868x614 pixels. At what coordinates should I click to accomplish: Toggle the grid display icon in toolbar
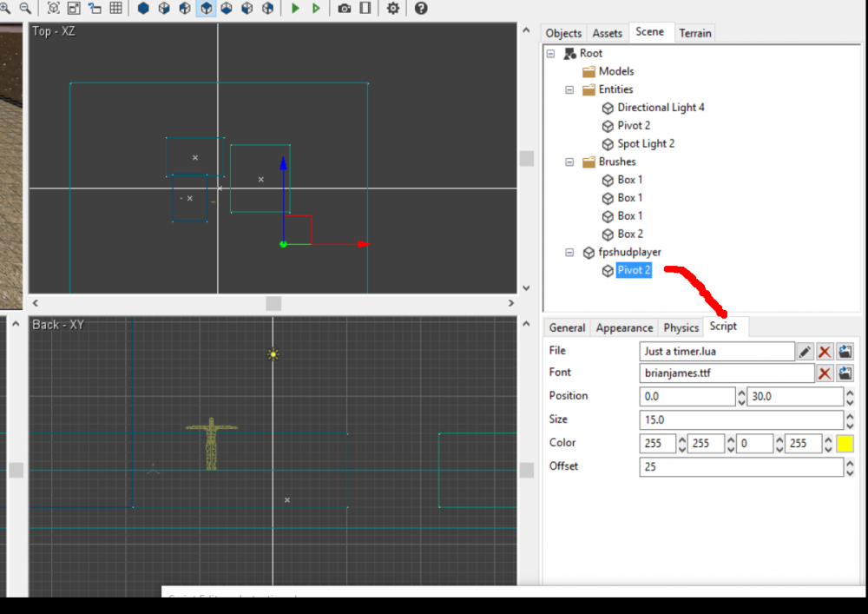pyautogui.click(x=115, y=8)
